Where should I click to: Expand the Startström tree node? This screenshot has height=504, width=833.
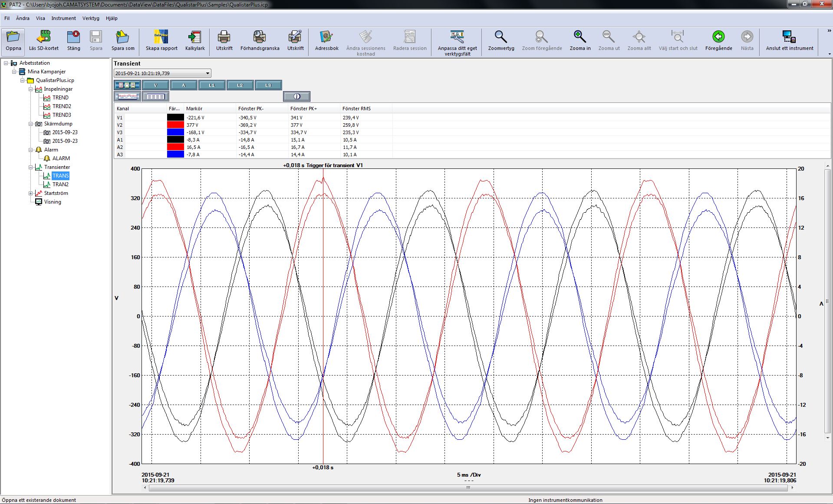[31, 193]
